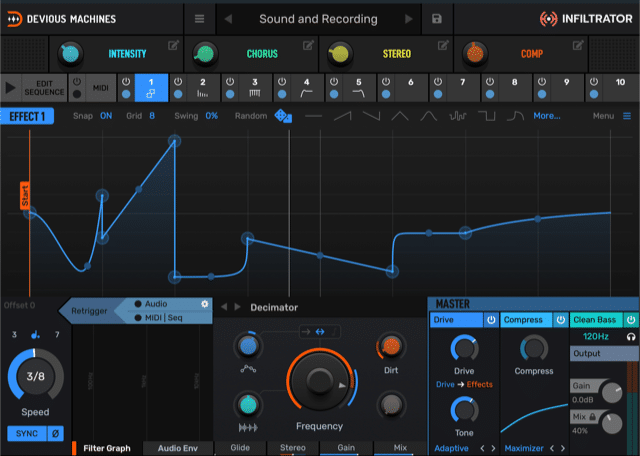Edit the Intensity macro assignment
This screenshot has width=640, height=456.
coord(173,46)
